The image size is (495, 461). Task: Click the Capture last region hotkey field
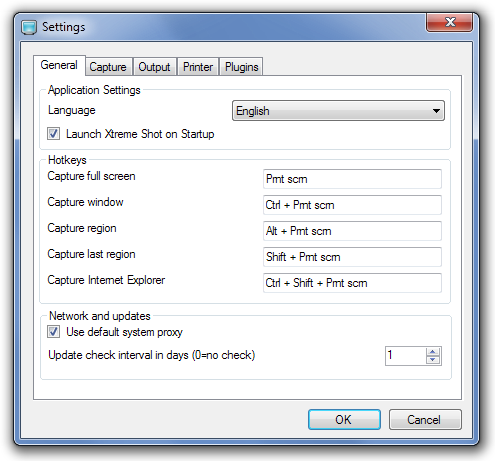tap(352, 257)
